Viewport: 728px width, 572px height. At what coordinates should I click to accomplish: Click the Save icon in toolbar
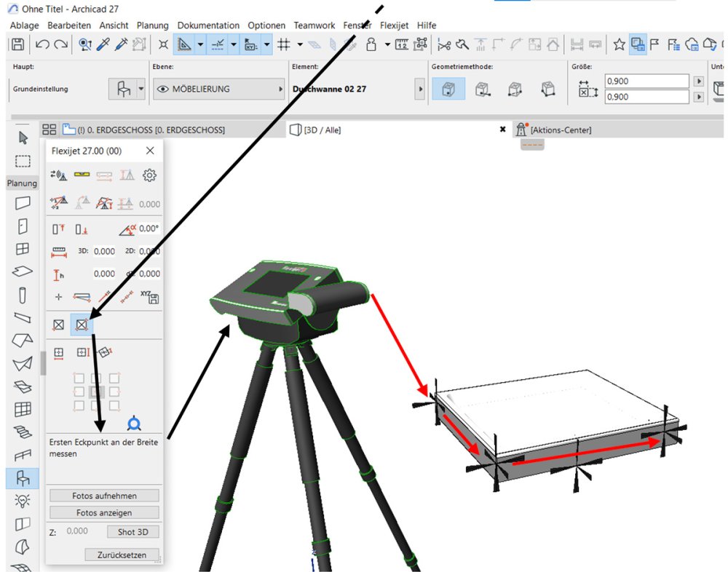tap(17, 44)
